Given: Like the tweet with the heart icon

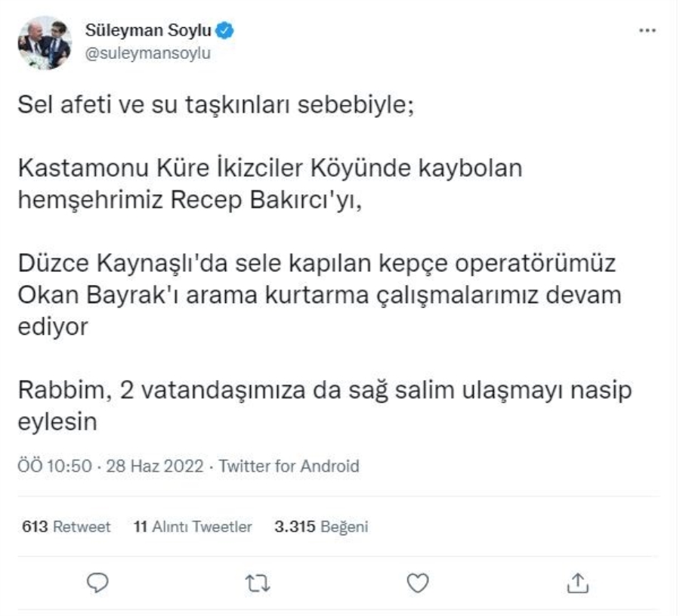Looking at the screenshot, I should 418,582.
